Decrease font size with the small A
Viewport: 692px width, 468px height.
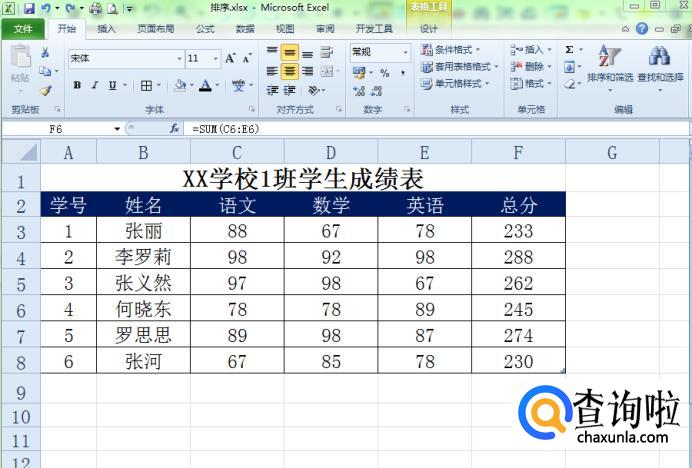click(247, 58)
